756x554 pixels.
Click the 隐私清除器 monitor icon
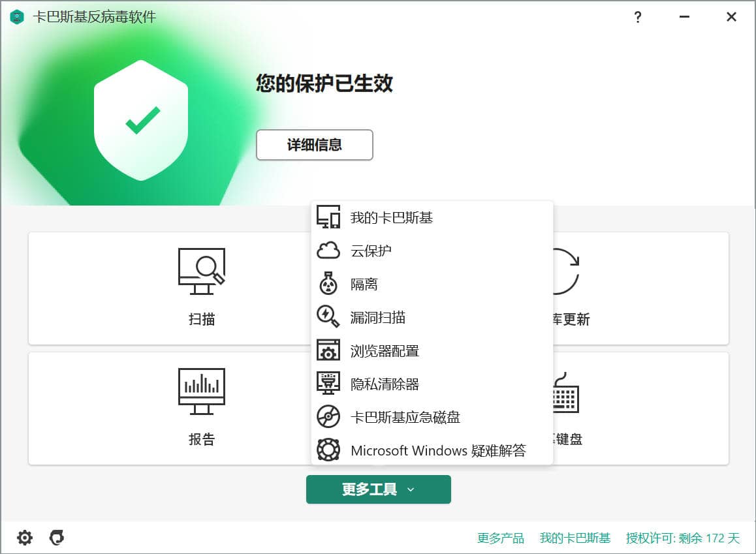pos(328,384)
